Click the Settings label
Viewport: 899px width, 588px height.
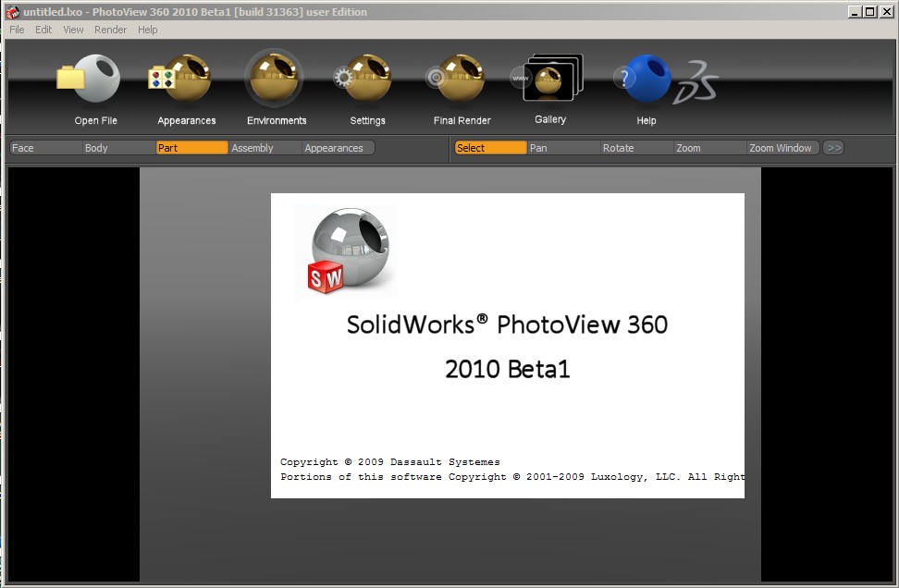tap(367, 120)
